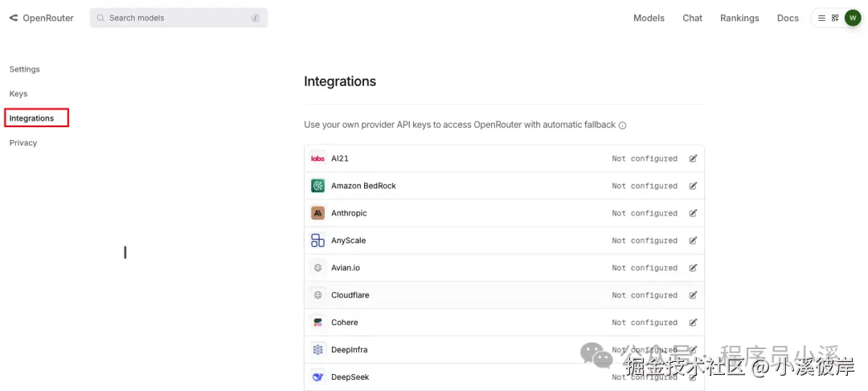The image size is (868, 391).
Task: Open the edit pencil for Anthropic
Action: point(693,213)
